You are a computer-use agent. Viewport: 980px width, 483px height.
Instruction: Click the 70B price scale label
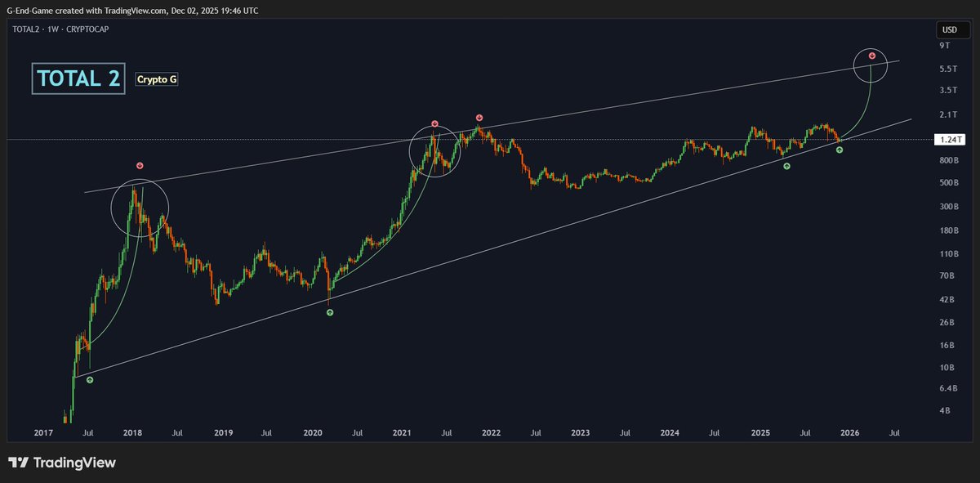(x=947, y=277)
